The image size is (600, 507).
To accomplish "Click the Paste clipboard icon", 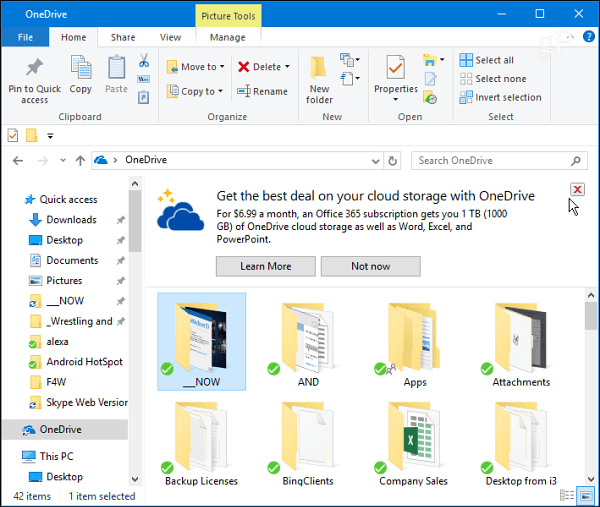I will (x=116, y=67).
